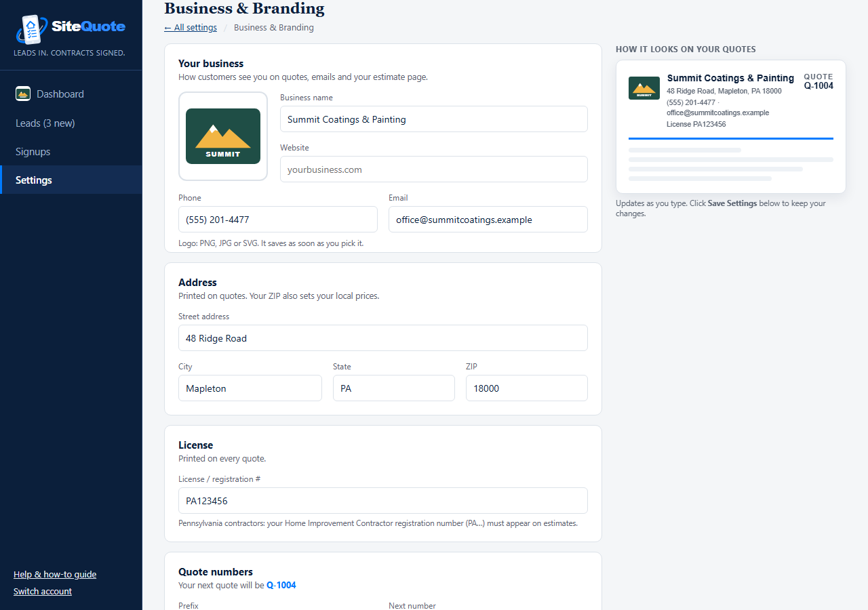Click the Q-1004 quote number in the preview
The height and width of the screenshot is (610, 868).
(x=818, y=86)
